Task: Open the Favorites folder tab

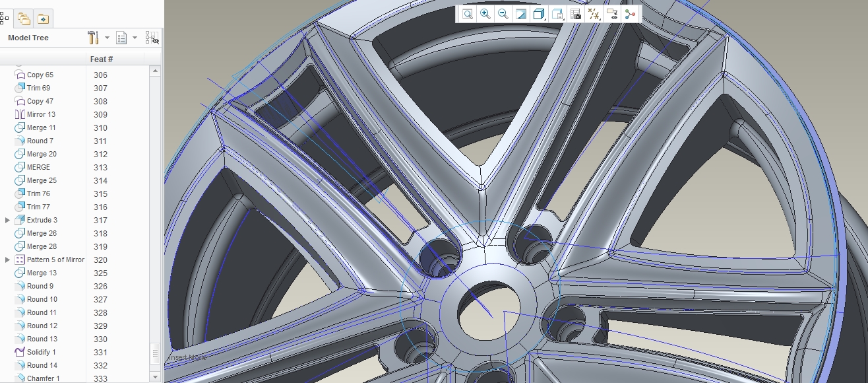Action: [43, 18]
